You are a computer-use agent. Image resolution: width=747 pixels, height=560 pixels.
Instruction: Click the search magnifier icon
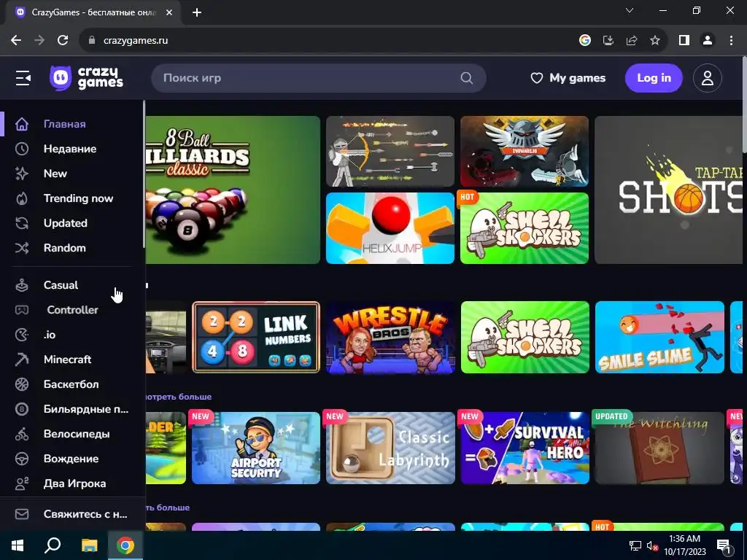click(467, 78)
